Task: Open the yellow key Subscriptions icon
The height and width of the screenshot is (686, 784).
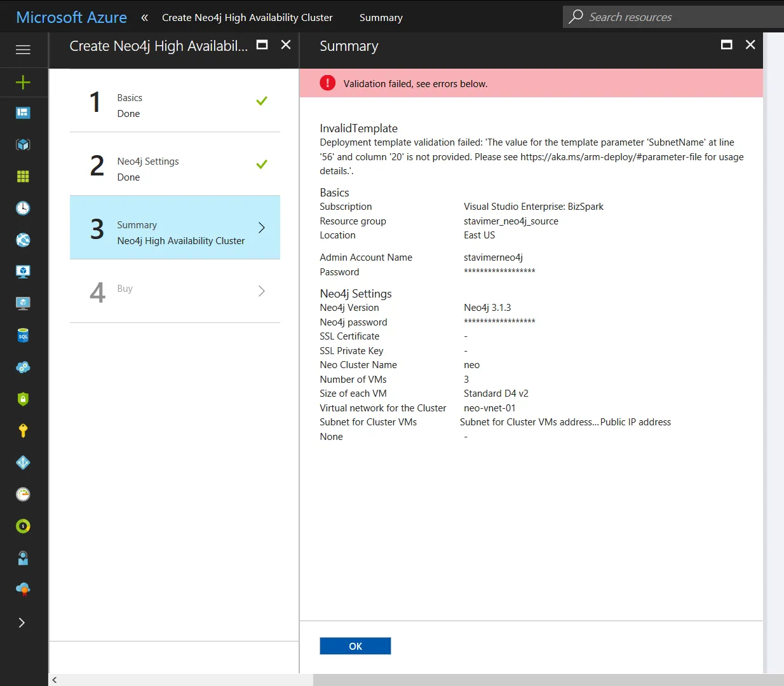Action: coord(23,431)
